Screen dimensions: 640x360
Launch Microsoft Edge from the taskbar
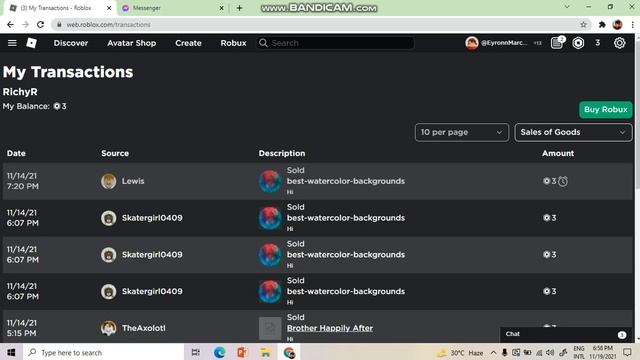[x=220, y=352]
